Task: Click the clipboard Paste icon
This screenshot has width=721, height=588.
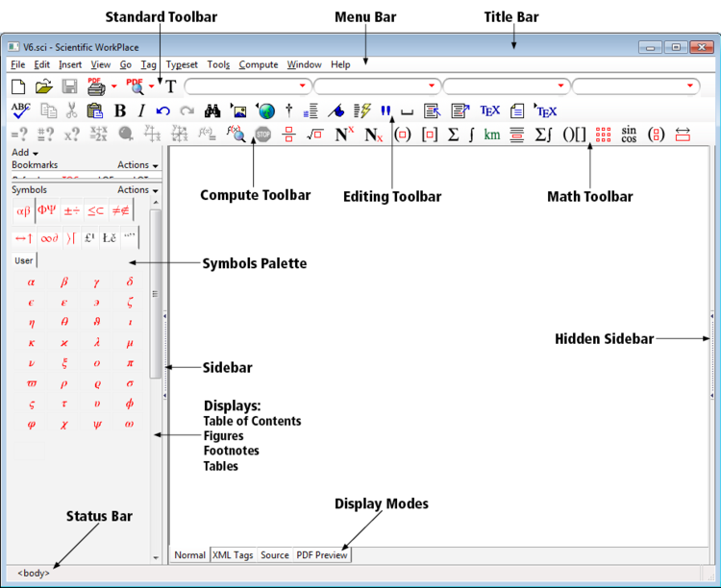Action: coord(94,110)
